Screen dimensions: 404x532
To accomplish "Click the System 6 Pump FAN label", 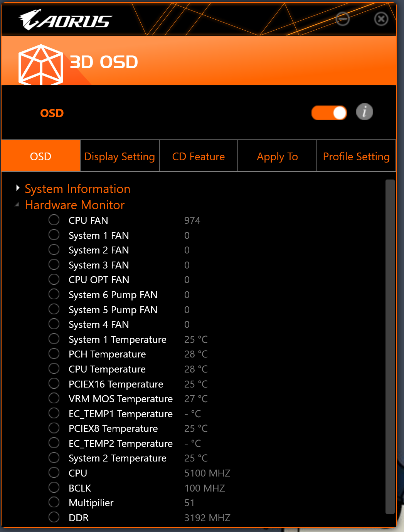I will (x=113, y=295).
